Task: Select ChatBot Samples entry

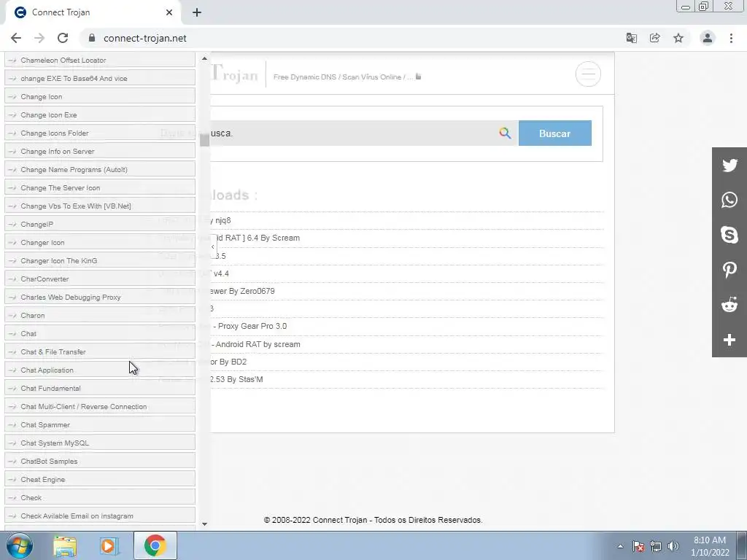Action: (99, 461)
